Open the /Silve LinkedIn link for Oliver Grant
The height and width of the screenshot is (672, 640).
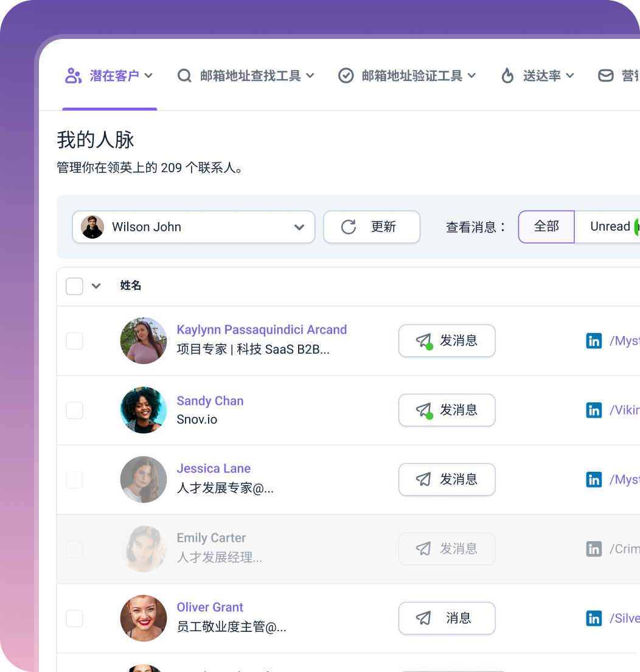[625, 619]
